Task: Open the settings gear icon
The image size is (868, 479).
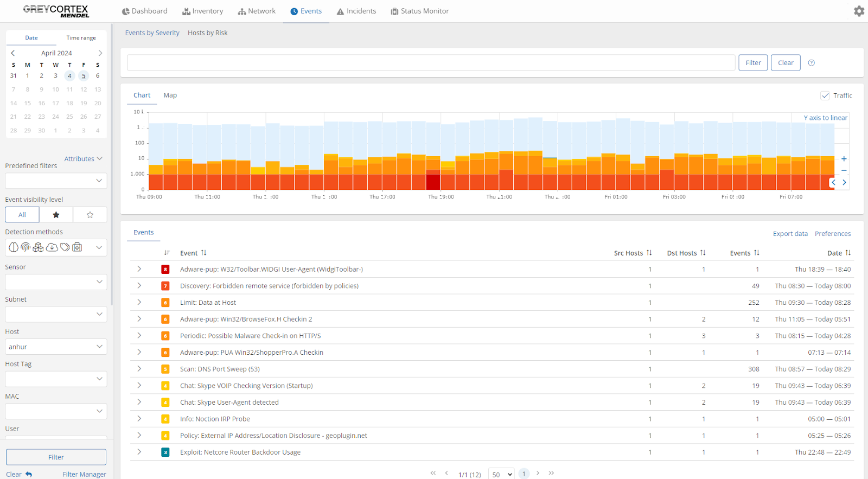Action: (x=859, y=11)
